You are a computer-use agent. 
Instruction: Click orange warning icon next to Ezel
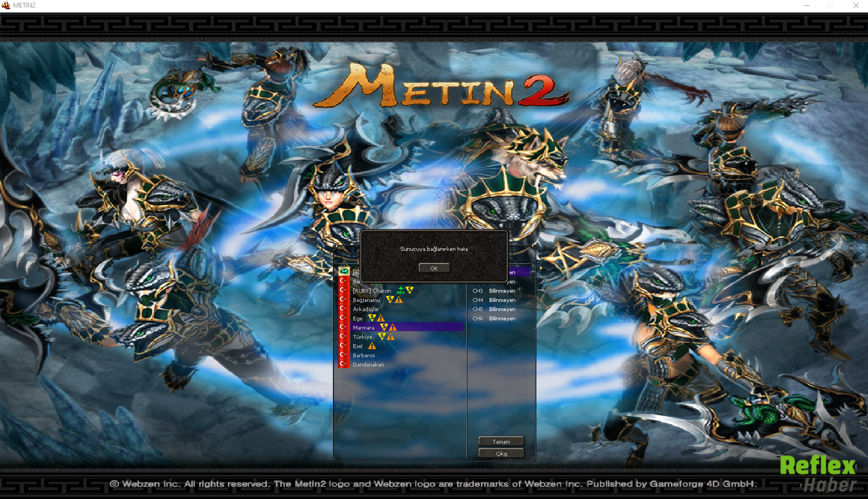pos(372,346)
